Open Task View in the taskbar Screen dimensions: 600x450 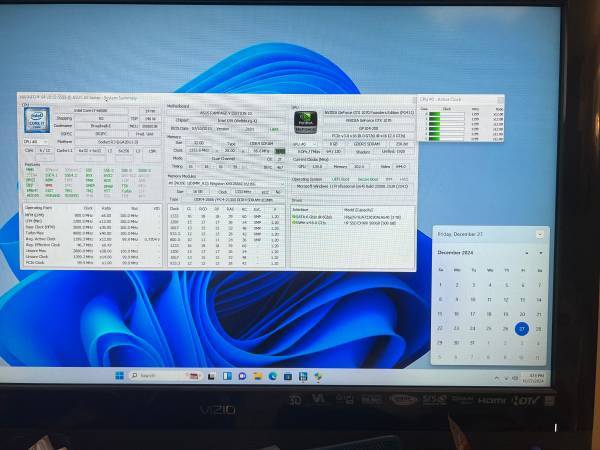[x=211, y=377]
